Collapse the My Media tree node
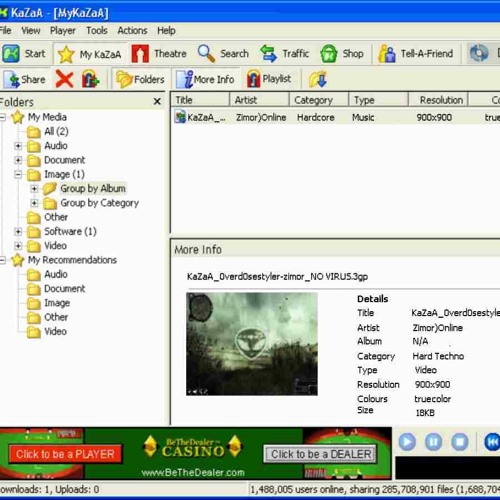The height and width of the screenshot is (500, 500). point(2,117)
